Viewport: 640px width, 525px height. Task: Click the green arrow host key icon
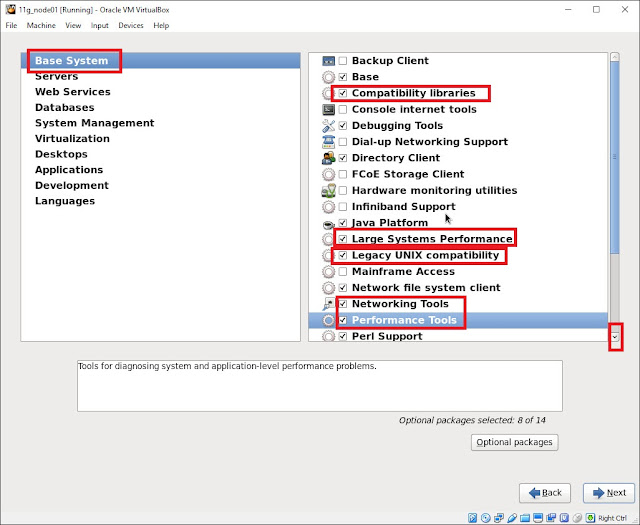pos(590,518)
